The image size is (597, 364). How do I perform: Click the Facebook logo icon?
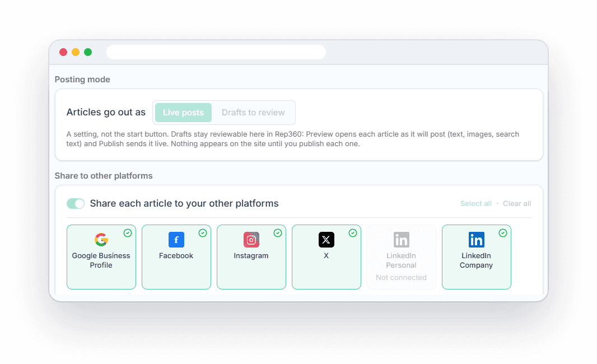(x=176, y=240)
